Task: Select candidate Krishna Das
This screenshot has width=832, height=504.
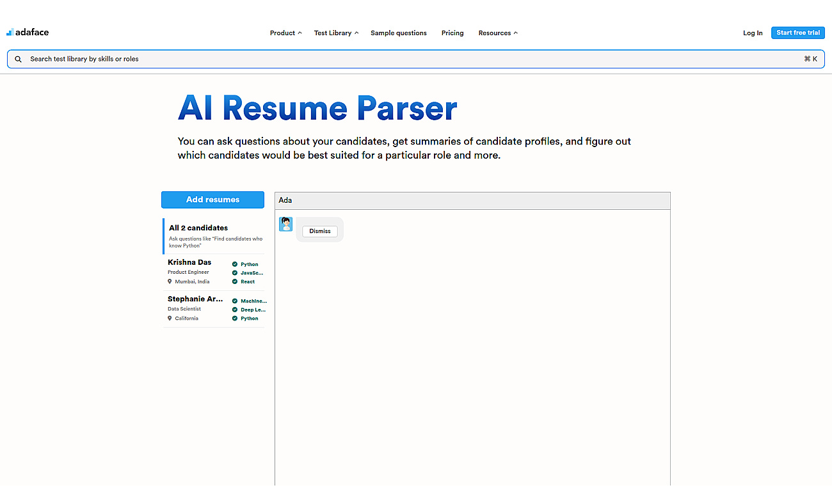Action: point(214,272)
